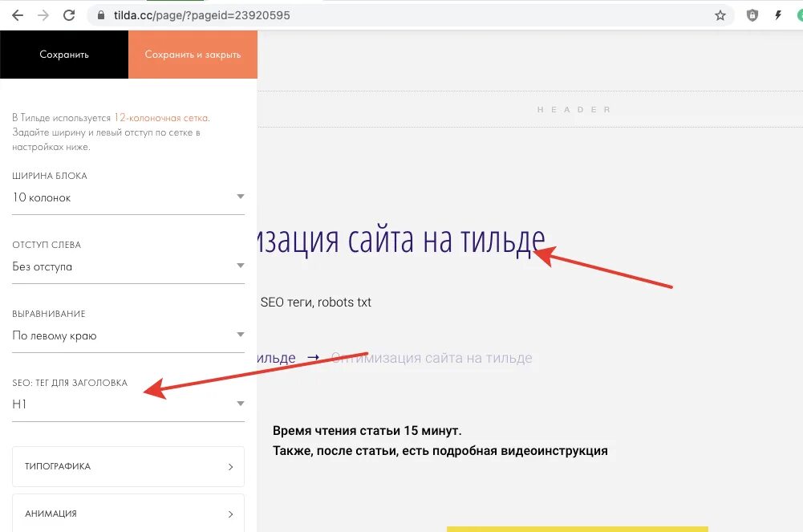Click the page title heading text
The image size is (803, 532).
(x=401, y=240)
